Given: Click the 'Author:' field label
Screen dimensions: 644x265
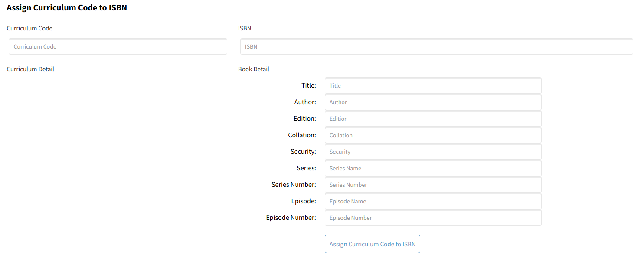Looking at the screenshot, I should (305, 102).
